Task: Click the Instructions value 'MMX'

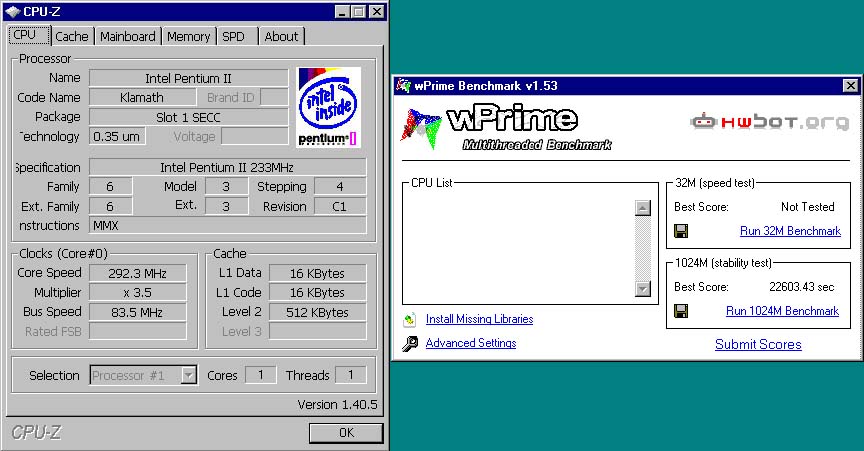Action: point(227,226)
